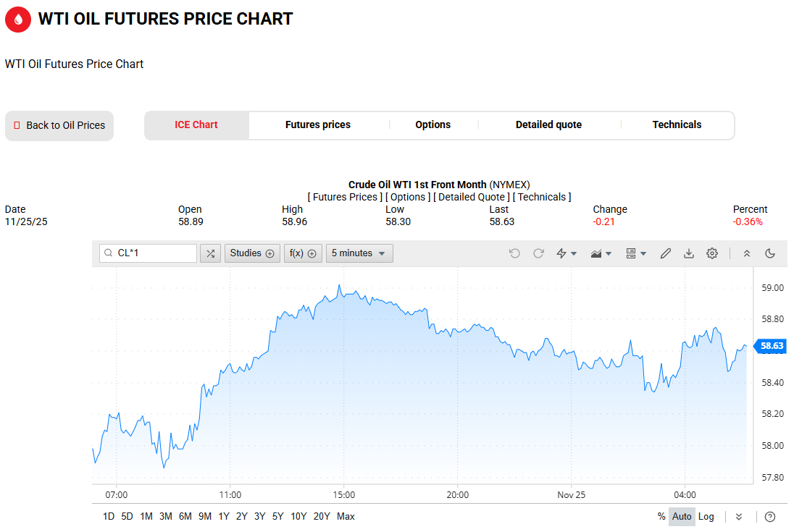Open the Technicals tab
The image size is (794, 532).
(x=677, y=124)
